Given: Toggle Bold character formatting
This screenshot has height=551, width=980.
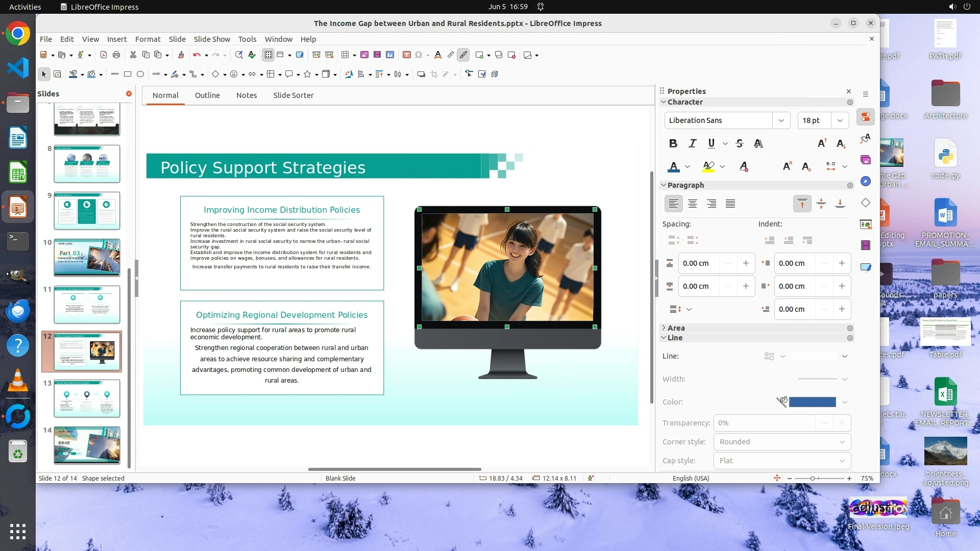Looking at the screenshot, I should tap(673, 144).
